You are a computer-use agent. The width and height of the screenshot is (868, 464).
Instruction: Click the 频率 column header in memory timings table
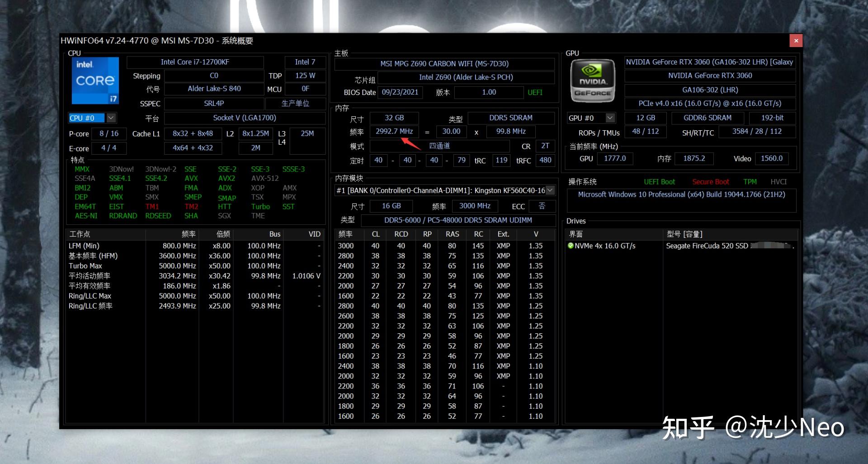pos(349,234)
